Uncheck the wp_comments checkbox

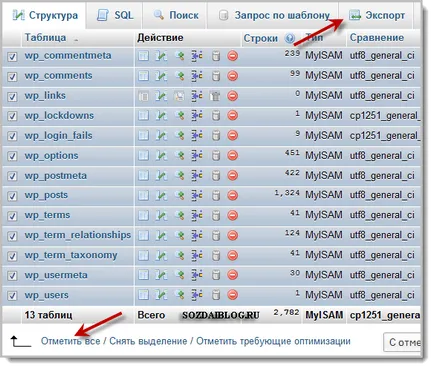coord(12,77)
